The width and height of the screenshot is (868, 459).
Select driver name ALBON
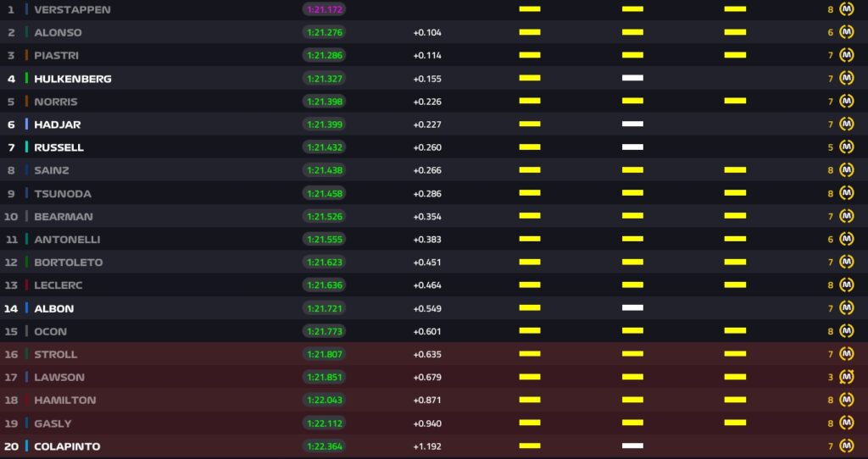point(53,308)
